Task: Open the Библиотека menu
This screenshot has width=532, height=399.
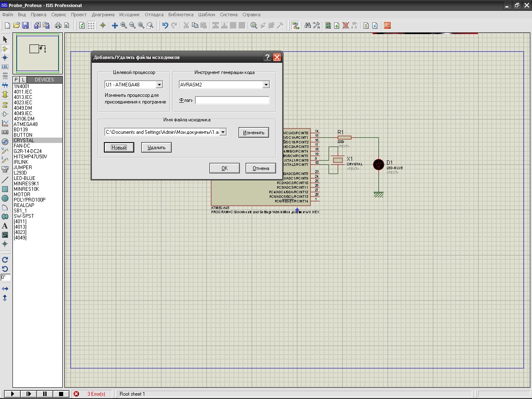Action: click(181, 15)
